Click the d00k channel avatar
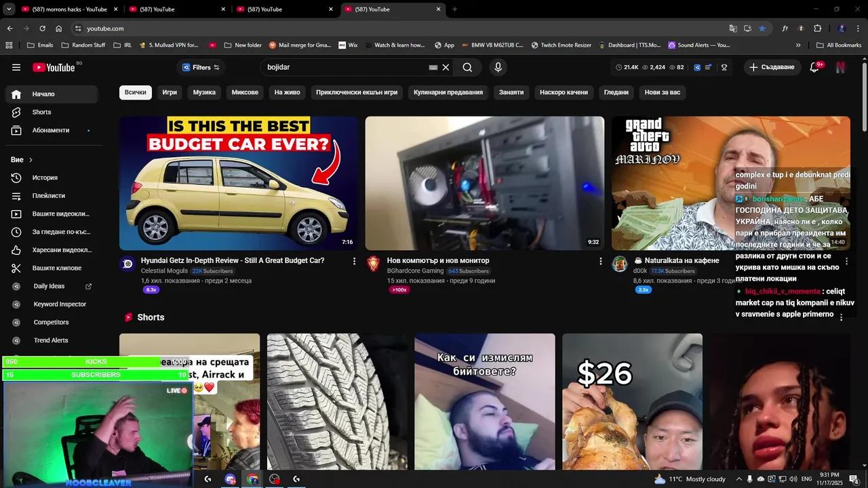 [620, 264]
